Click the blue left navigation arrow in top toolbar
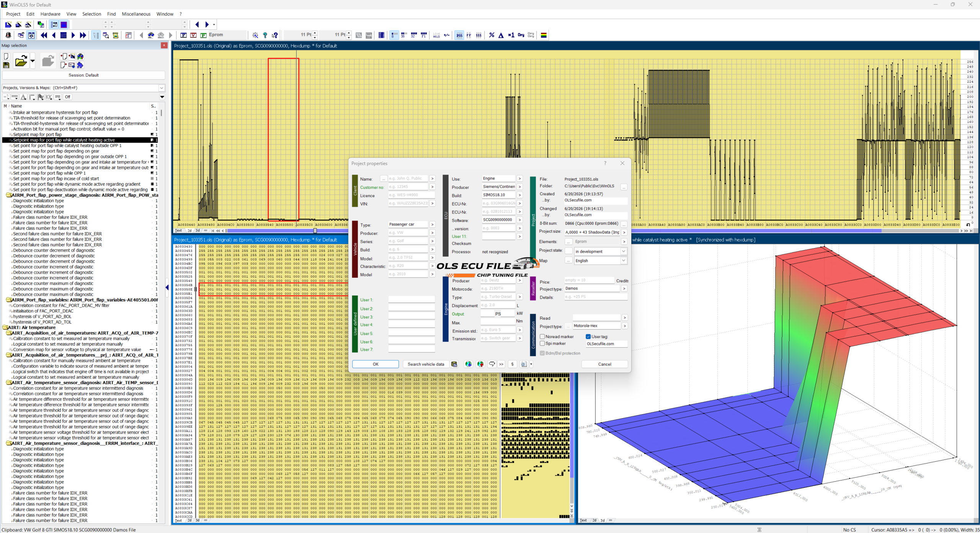 (x=197, y=25)
